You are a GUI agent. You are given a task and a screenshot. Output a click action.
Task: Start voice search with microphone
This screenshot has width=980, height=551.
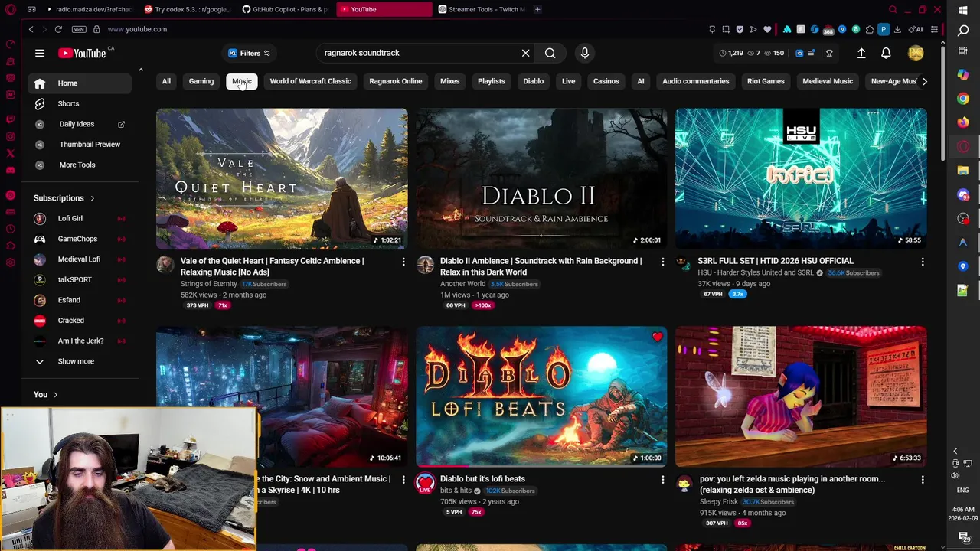point(585,53)
